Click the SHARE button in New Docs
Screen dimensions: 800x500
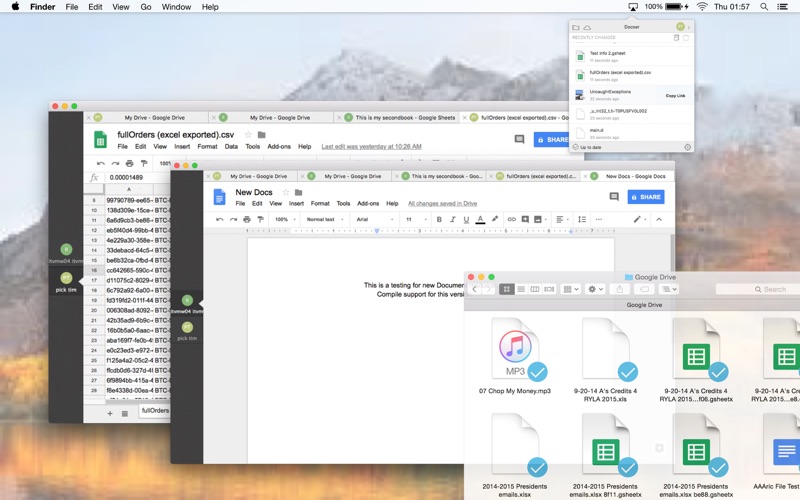646,196
